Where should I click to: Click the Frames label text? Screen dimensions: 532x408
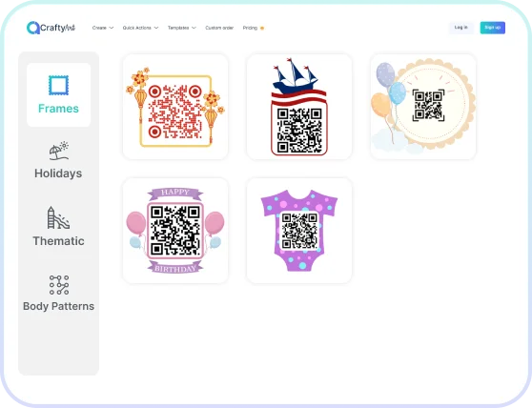[x=58, y=109]
